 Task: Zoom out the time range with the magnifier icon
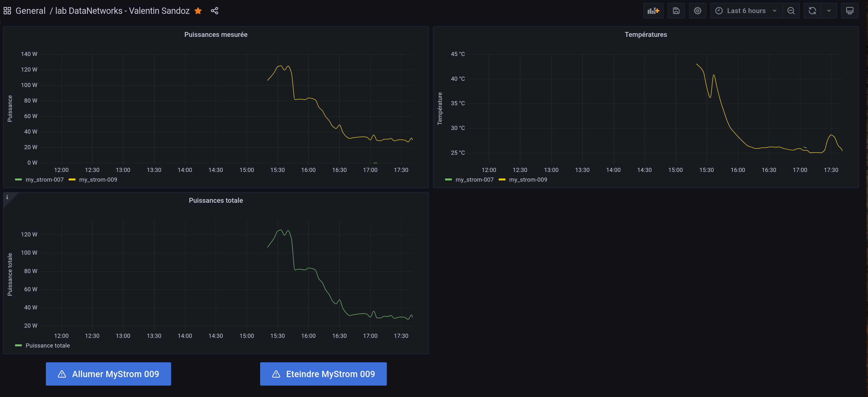click(x=791, y=11)
